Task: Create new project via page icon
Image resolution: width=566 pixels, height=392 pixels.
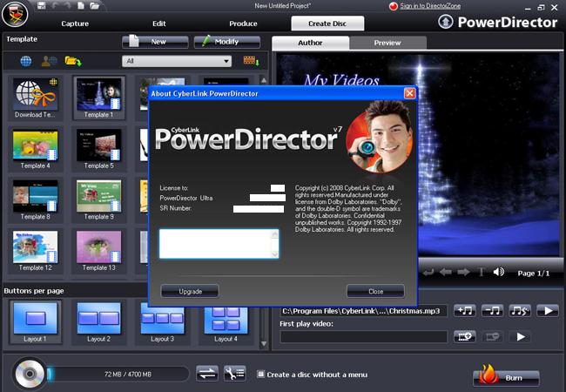Action: click(81, 5)
